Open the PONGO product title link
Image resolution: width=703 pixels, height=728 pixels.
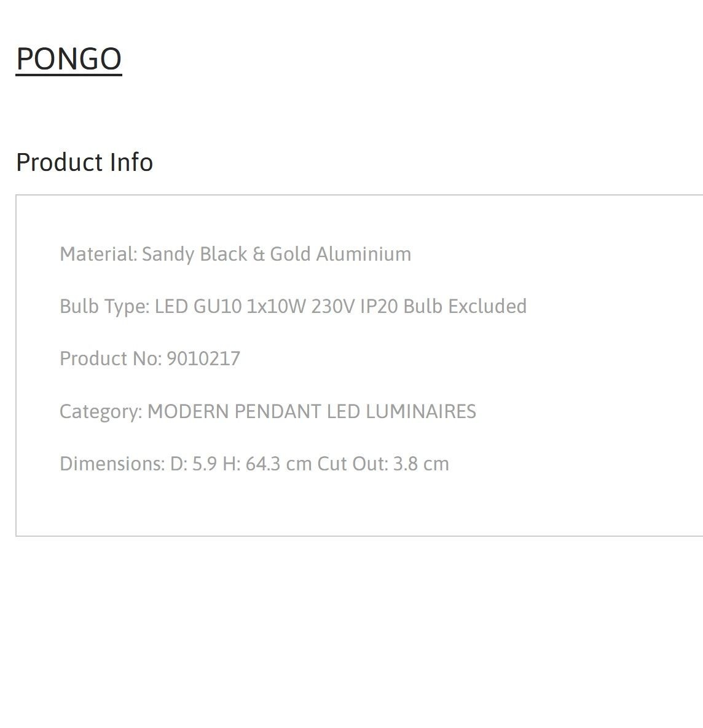[x=69, y=59]
